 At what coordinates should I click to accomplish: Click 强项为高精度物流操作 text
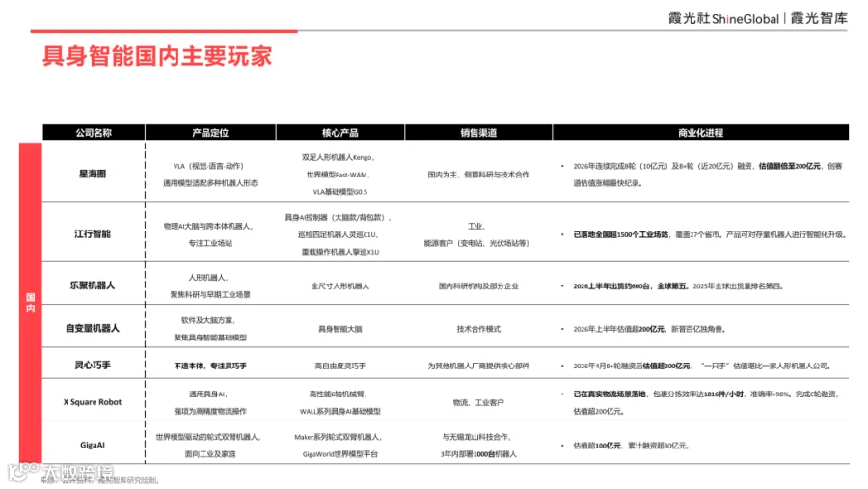click(x=210, y=412)
